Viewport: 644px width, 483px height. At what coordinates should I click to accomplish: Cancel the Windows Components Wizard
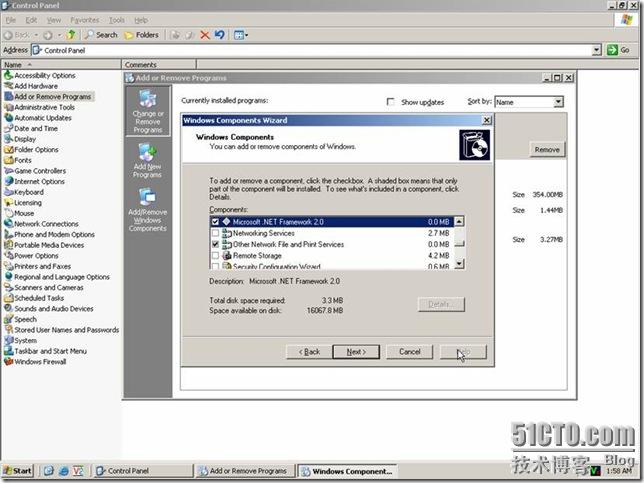[x=409, y=352]
